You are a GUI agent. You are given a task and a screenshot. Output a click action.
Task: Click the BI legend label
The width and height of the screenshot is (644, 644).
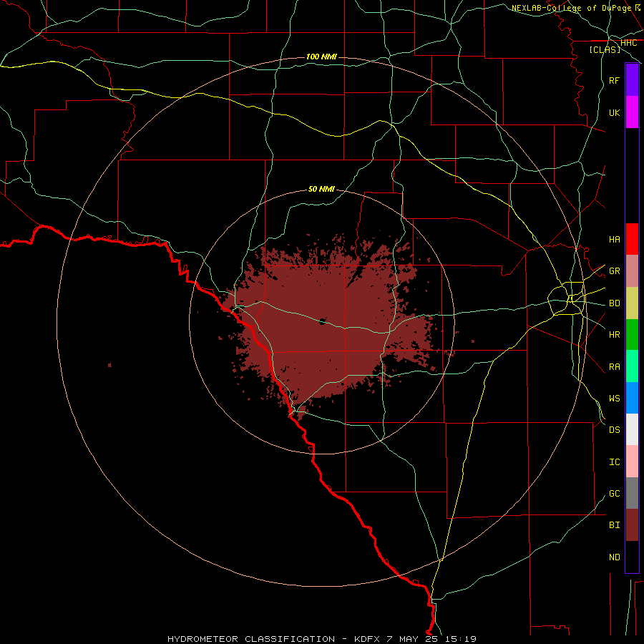614,525
